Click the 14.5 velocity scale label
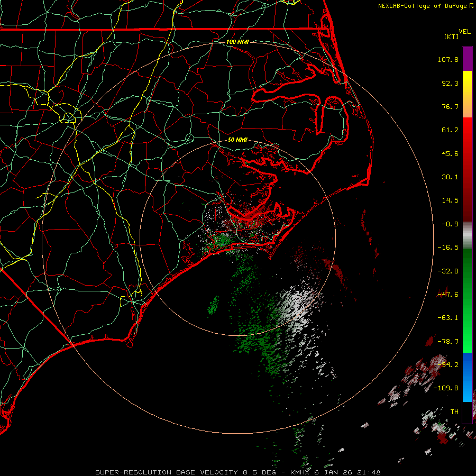 tap(450, 200)
